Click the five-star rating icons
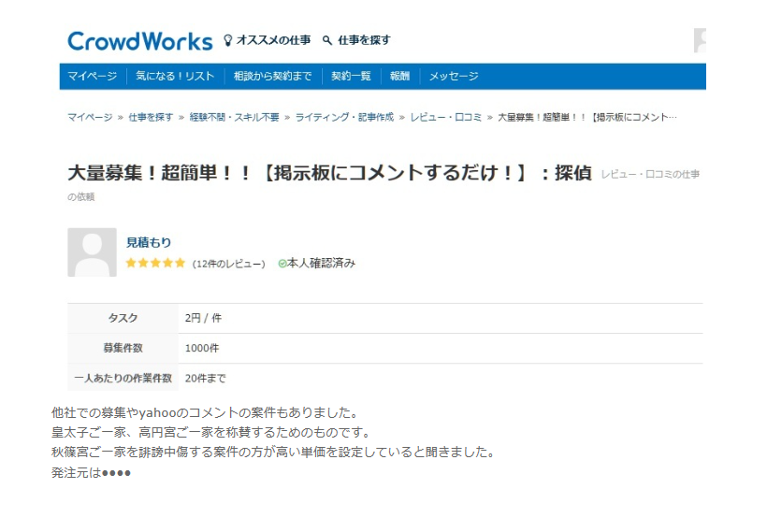 coord(155,263)
